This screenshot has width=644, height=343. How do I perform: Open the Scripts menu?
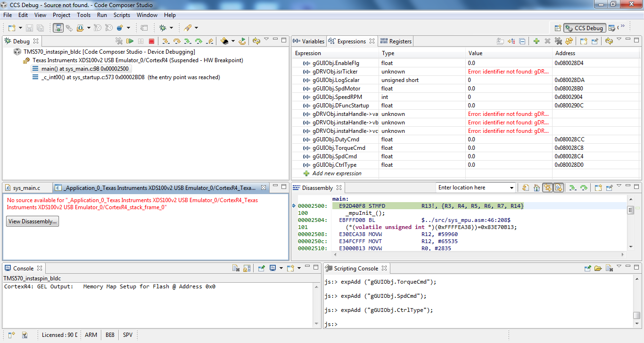[x=122, y=15]
